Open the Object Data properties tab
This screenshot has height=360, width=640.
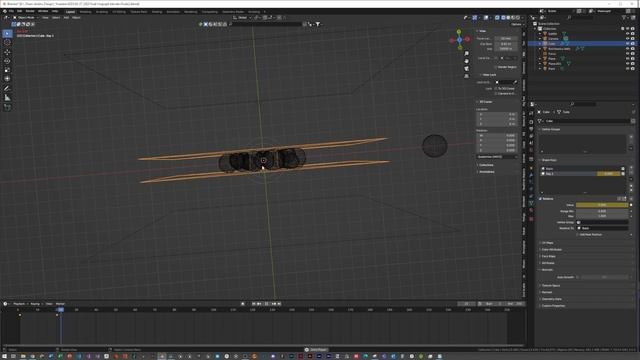coord(531,203)
